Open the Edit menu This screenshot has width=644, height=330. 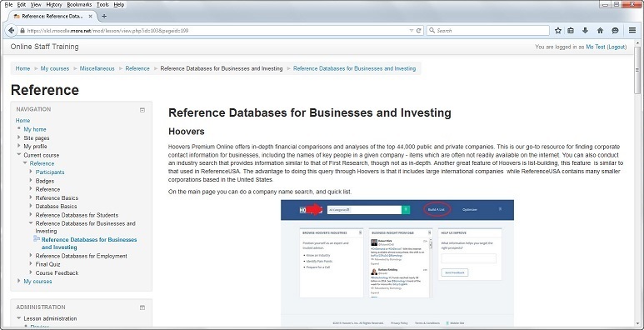point(22,5)
